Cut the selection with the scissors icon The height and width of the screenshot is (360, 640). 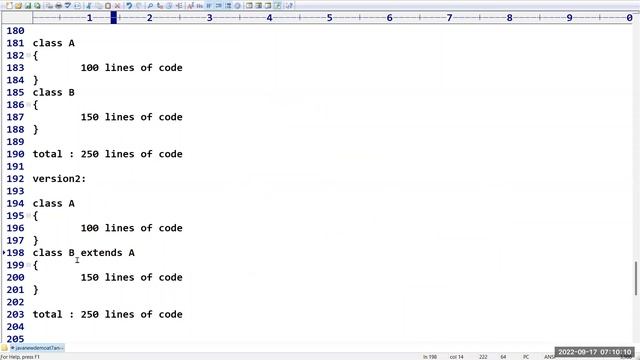click(89, 6)
